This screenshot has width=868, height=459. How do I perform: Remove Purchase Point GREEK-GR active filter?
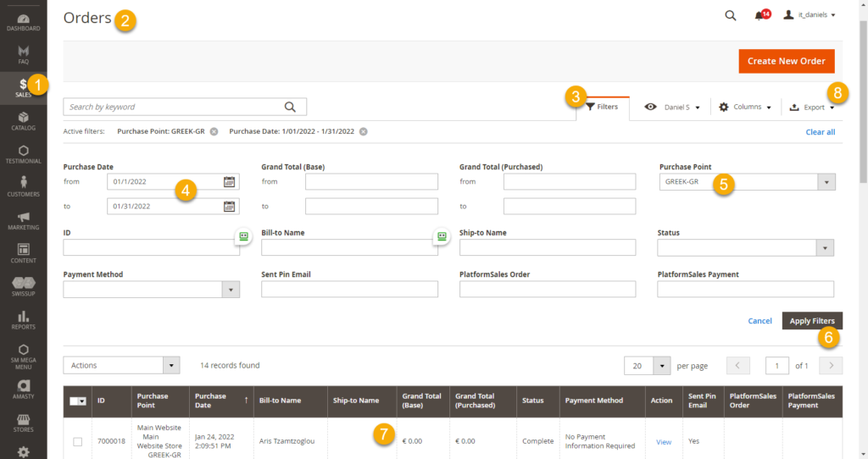click(214, 131)
